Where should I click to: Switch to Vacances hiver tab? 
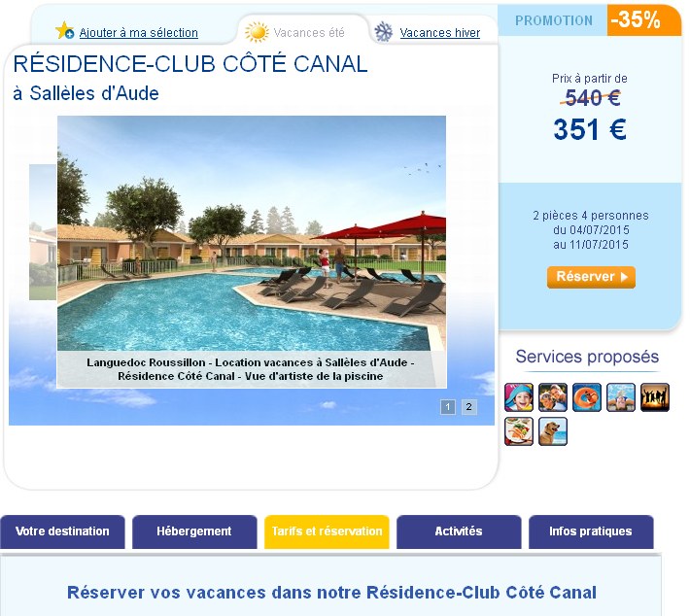click(x=439, y=33)
